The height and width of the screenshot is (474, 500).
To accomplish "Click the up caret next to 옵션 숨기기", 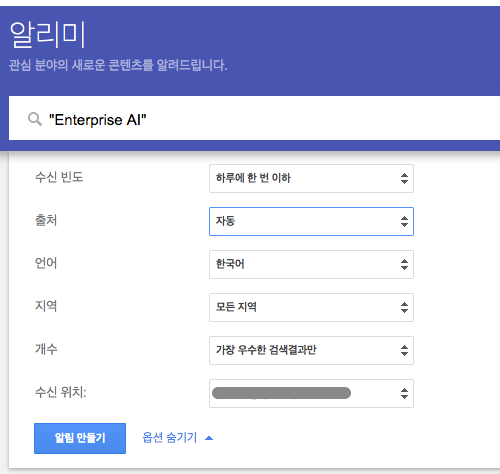I will [x=209, y=438].
